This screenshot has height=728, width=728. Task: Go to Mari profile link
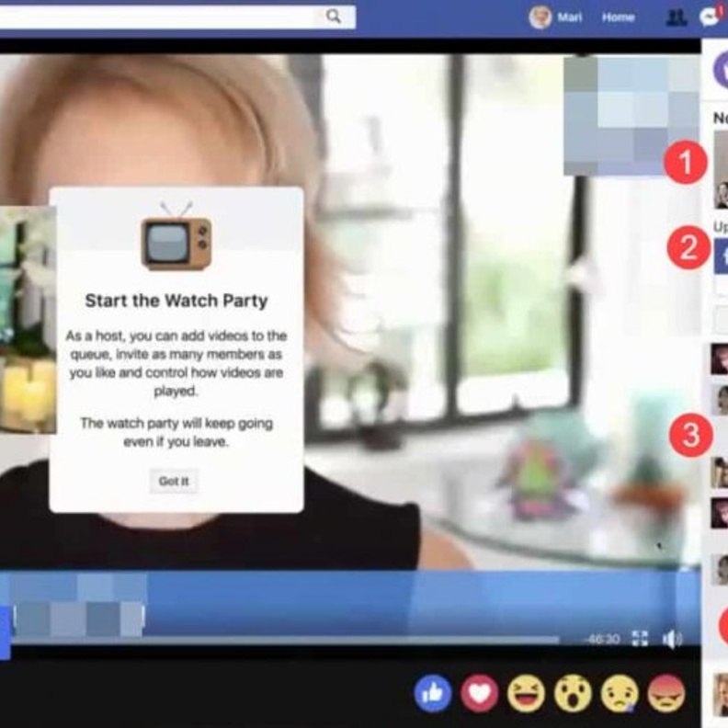tap(569, 17)
